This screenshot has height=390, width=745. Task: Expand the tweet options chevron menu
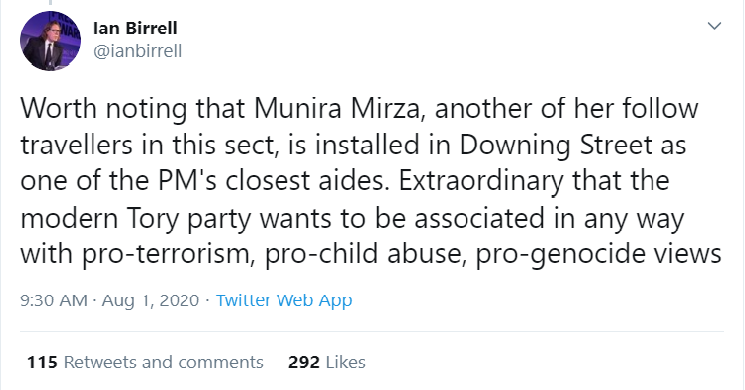tap(715, 26)
